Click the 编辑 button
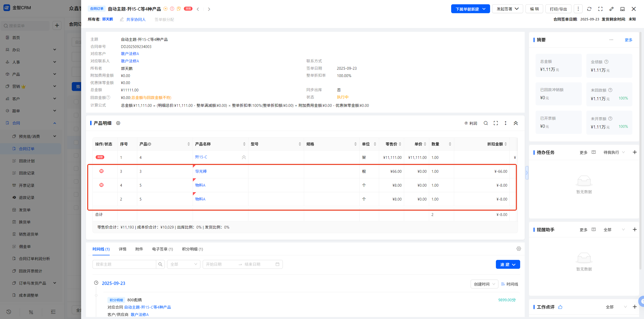 pyautogui.click(x=534, y=9)
